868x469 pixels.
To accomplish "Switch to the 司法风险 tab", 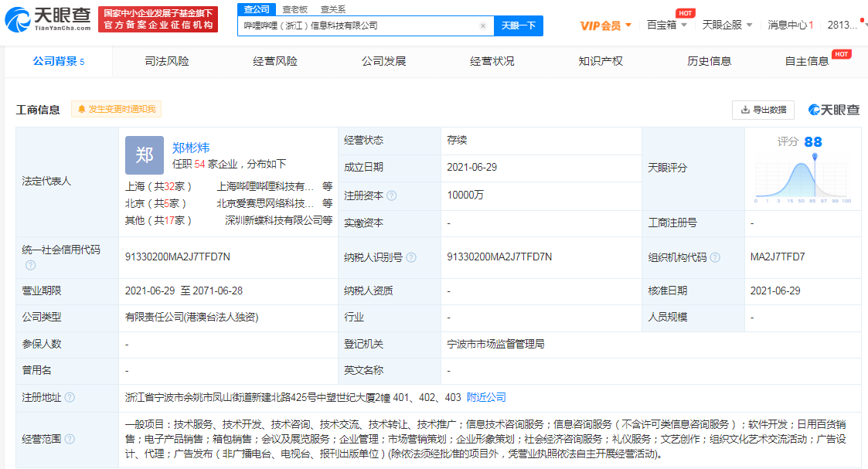I will tap(166, 61).
